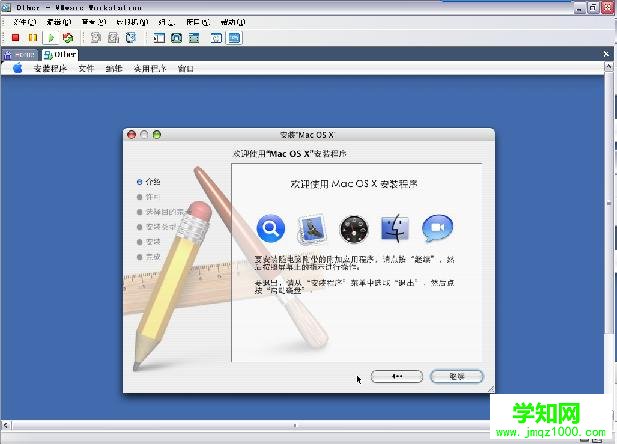The height and width of the screenshot is (444, 617).
Task: Restore down the VMware Workstation window
Action: [x=593, y=7]
